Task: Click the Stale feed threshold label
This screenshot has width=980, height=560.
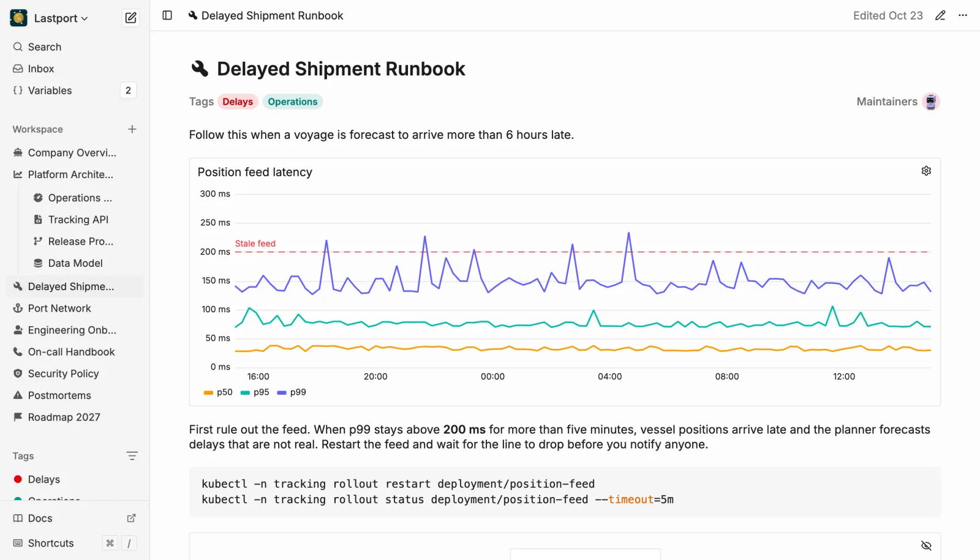Action: [x=255, y=244]
